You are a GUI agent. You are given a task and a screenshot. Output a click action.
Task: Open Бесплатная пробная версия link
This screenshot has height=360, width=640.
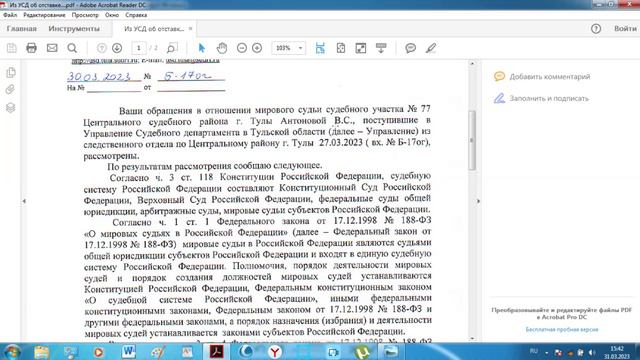(x=562, y=329)
